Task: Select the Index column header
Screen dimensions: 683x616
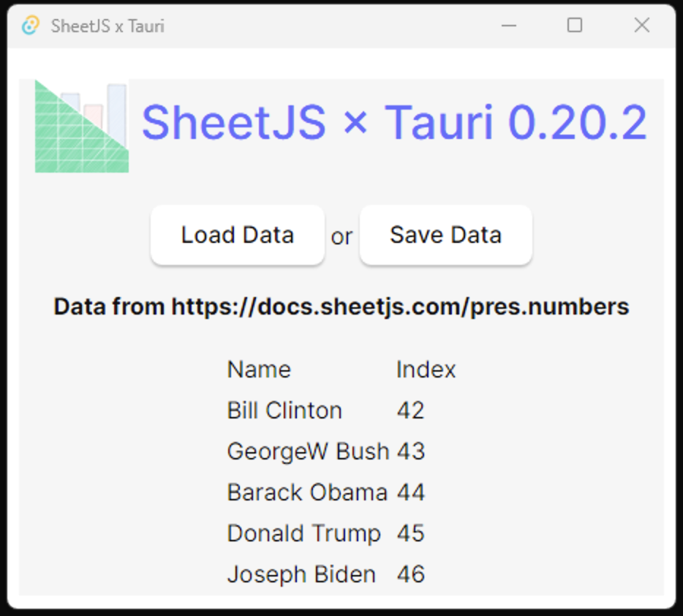Action: point(426,369)
